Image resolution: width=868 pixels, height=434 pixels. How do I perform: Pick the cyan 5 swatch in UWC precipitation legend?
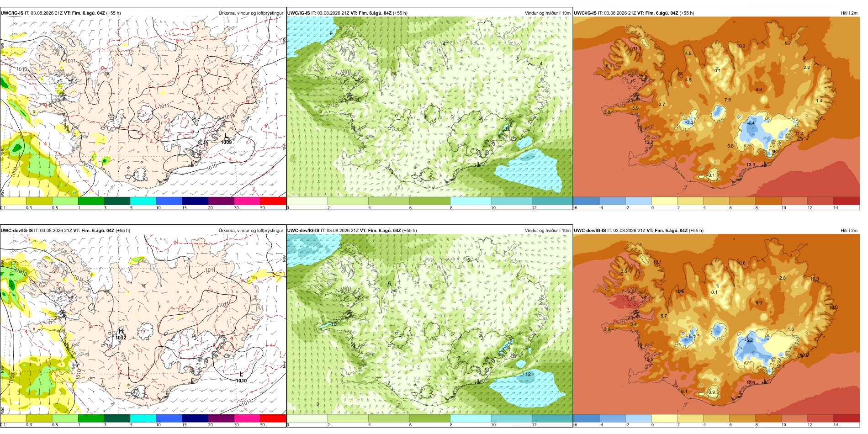[143, 201]
